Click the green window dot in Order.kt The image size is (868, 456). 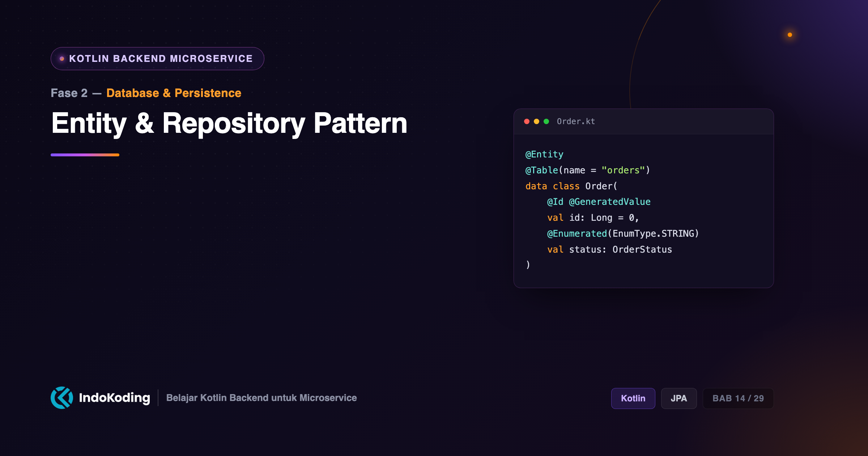coord(546,122)
